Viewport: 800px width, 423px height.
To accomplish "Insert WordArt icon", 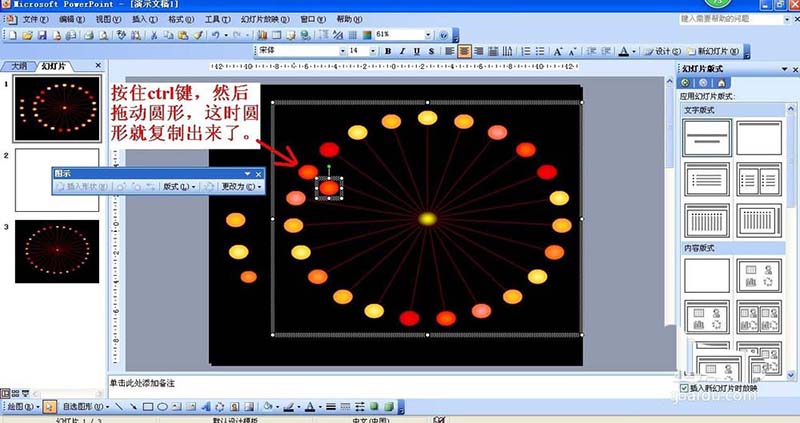I will click(x=205, y=407).
